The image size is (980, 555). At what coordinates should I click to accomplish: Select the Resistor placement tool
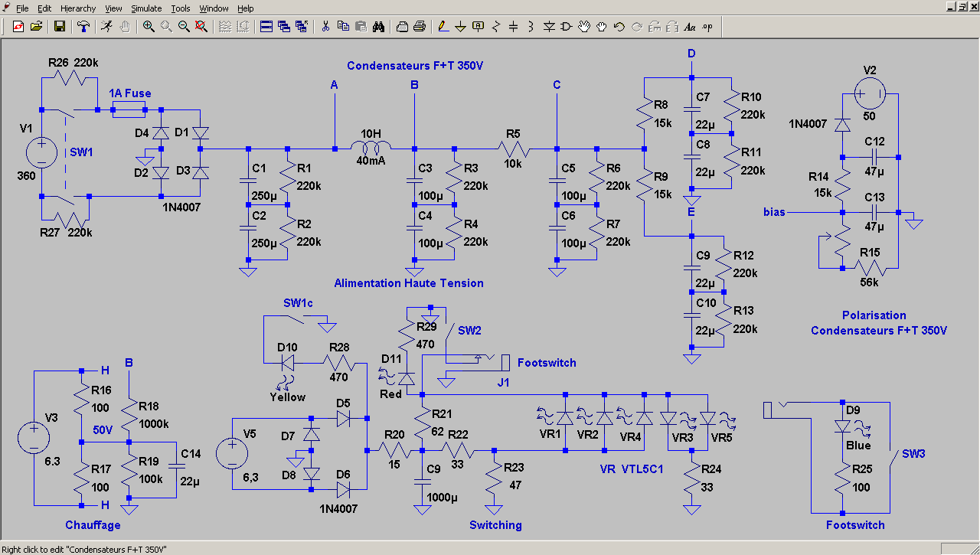(495, 26)
